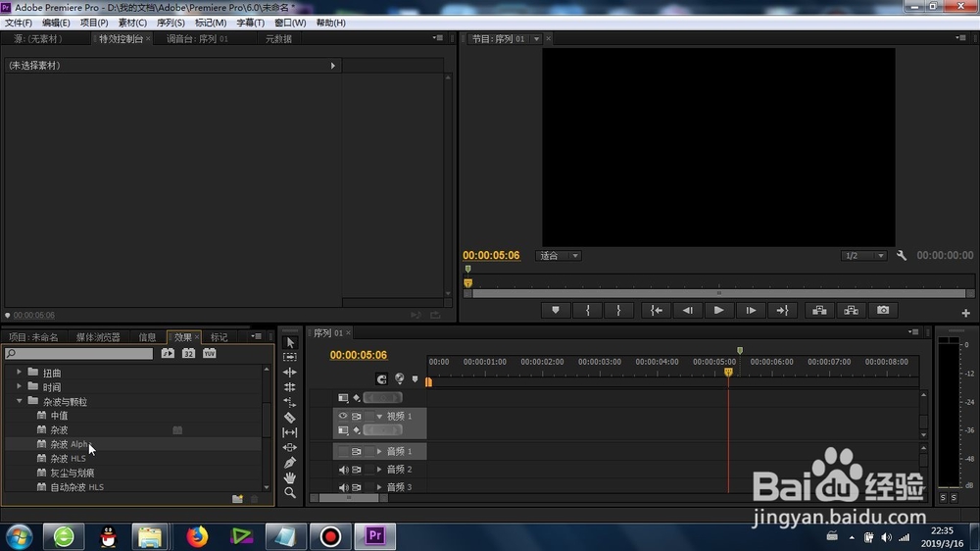Select the Zoom magnifier tool
980x551 pixels.
click(x=290, y=493)
